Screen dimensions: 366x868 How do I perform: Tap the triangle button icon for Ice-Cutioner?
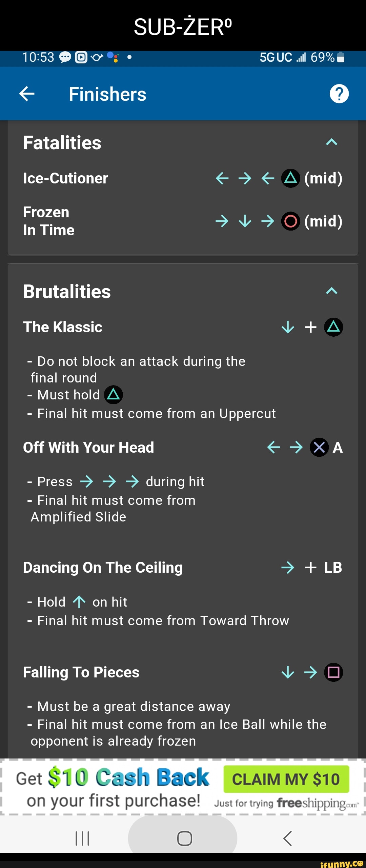290,178
